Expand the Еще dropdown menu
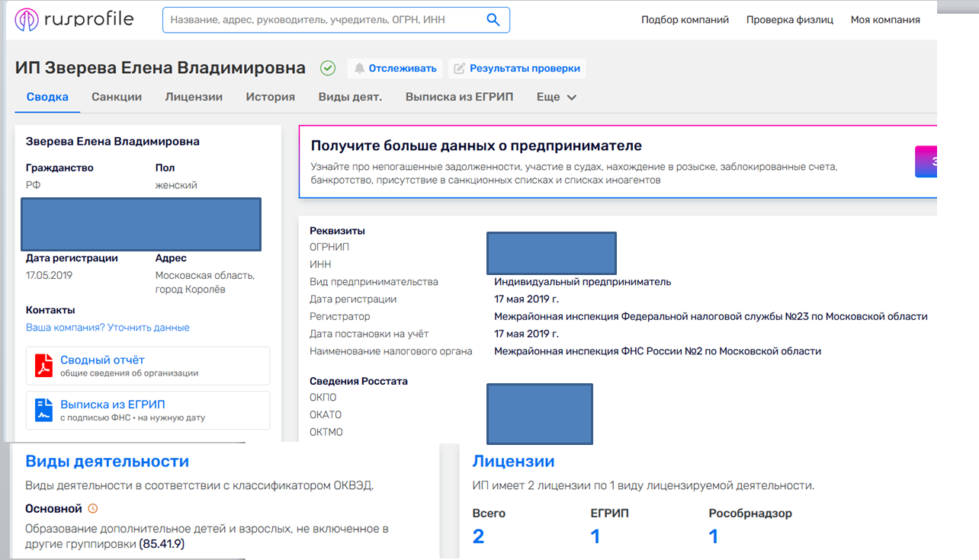The image size is (979, 560). 557,98
